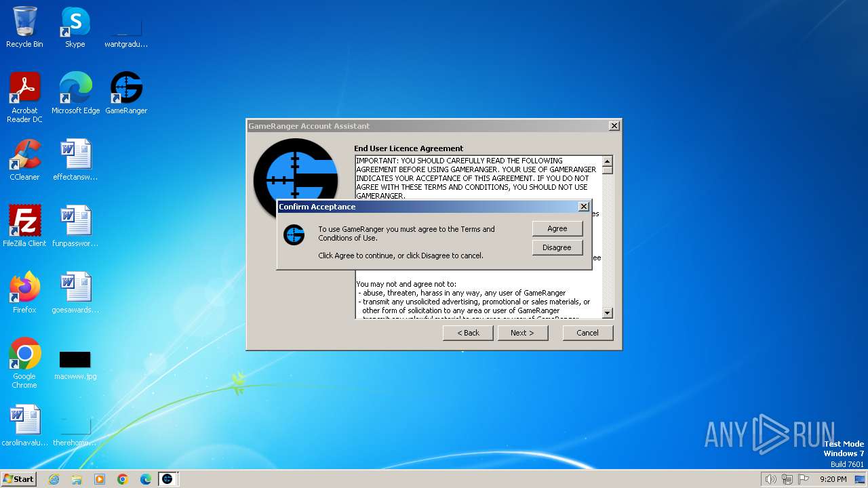Click the Chrome taskbar icon
This screenshot has width=868, height=488.
point(123,479)
